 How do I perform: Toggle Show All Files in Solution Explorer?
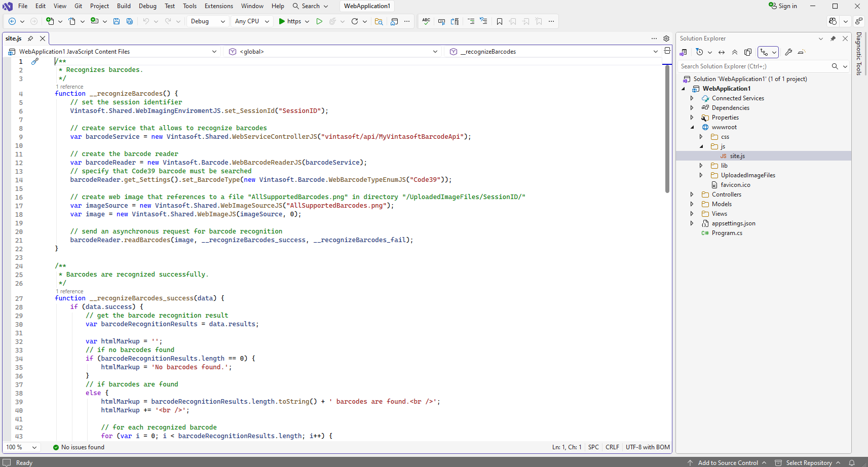click(748, 52)
